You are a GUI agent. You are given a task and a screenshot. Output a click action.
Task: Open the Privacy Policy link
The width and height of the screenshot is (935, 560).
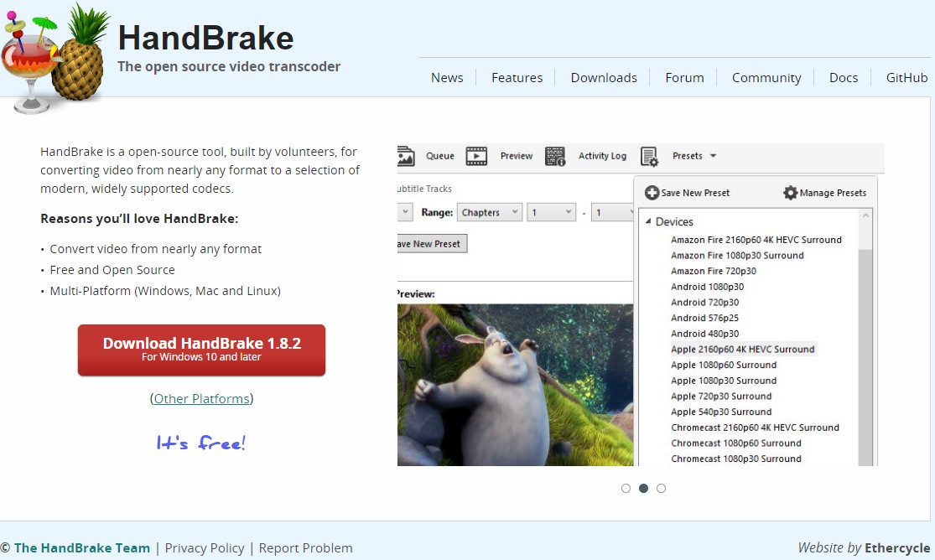coord(205,548)
